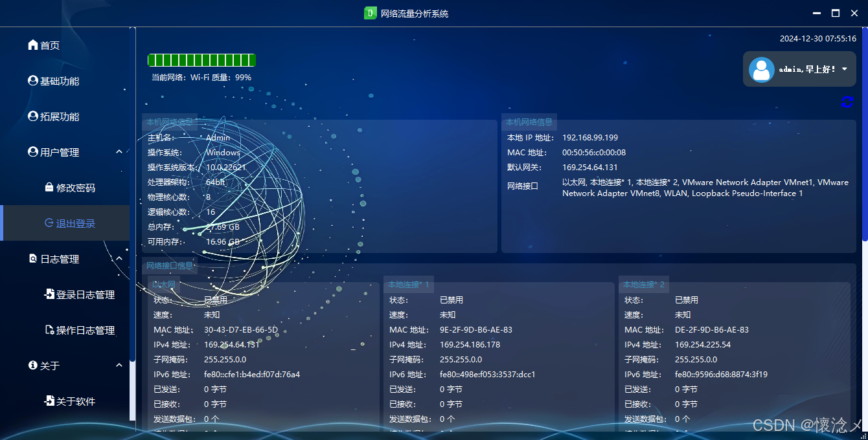The height and width of the screenshot is (440, 868).
Task: Click the file icon beside 关于软件
Action: [49, 401]
